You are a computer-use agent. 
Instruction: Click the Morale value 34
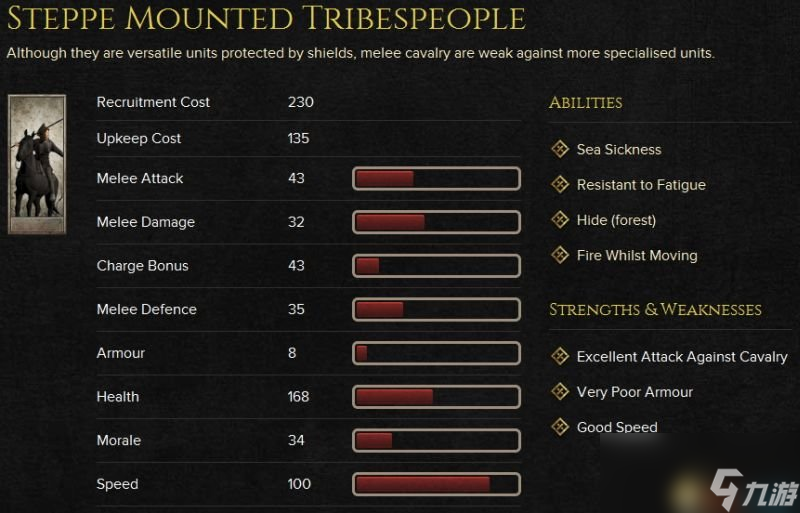click(x=296, y=440)
